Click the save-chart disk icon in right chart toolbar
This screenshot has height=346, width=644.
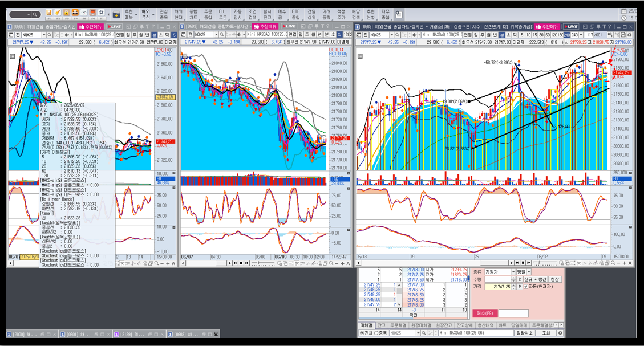[x=623, y=35]
